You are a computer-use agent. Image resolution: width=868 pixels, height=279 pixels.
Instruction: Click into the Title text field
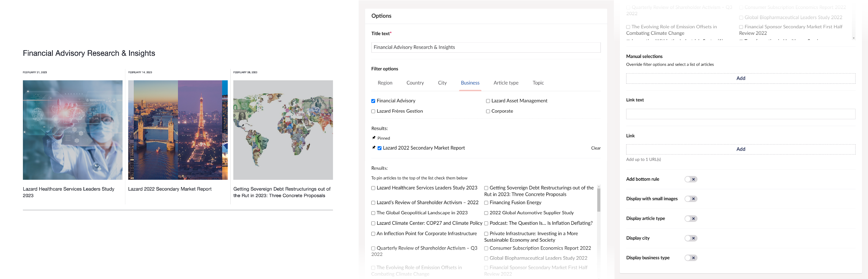tap(486, 47)
